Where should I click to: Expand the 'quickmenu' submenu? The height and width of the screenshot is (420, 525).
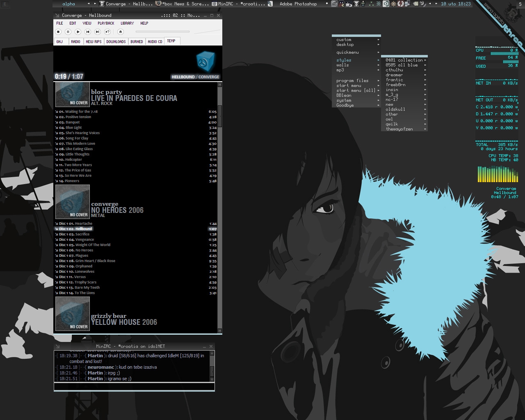[356, 52]
